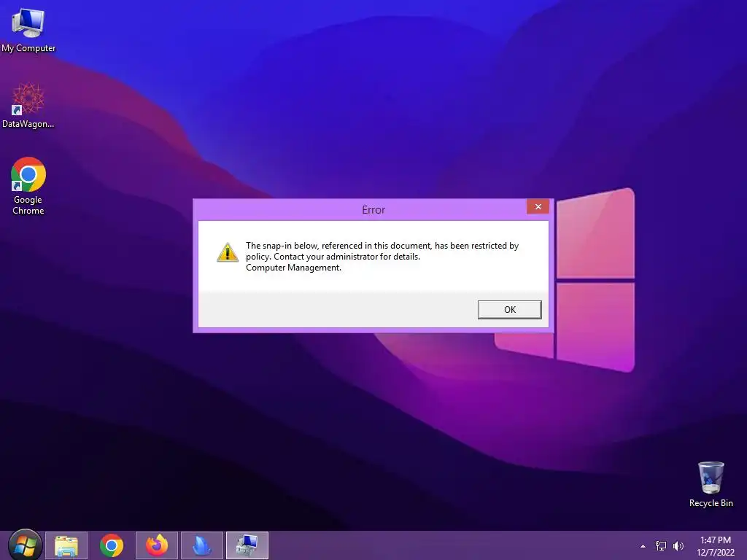The width and height of the screenshot is (747, 560).
Task: Click the "Computer Management." text line
Action: click(x=293, y=268)
